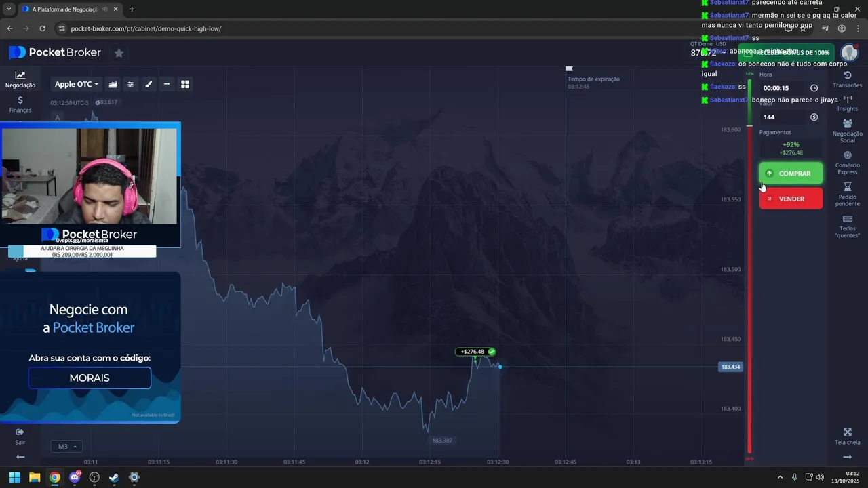Viewport: 868px width, 488px height.
Task: Open the multi-chart grid layout icon
Action: [x=184, y=84]
